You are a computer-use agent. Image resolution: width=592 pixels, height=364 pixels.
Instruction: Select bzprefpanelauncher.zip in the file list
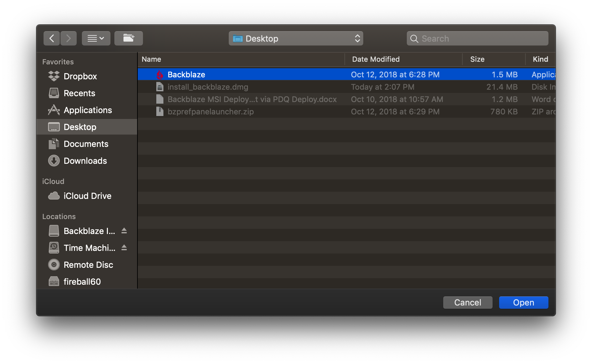(x=346, y=111)
